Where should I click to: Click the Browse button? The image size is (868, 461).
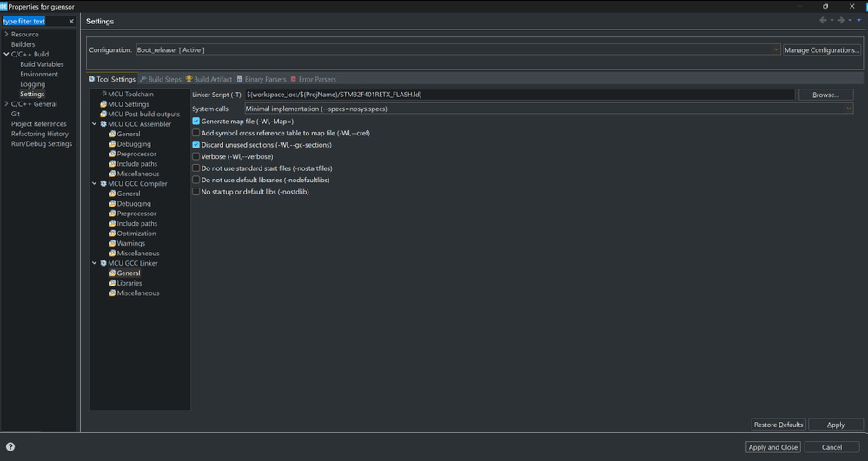point(825,95)
